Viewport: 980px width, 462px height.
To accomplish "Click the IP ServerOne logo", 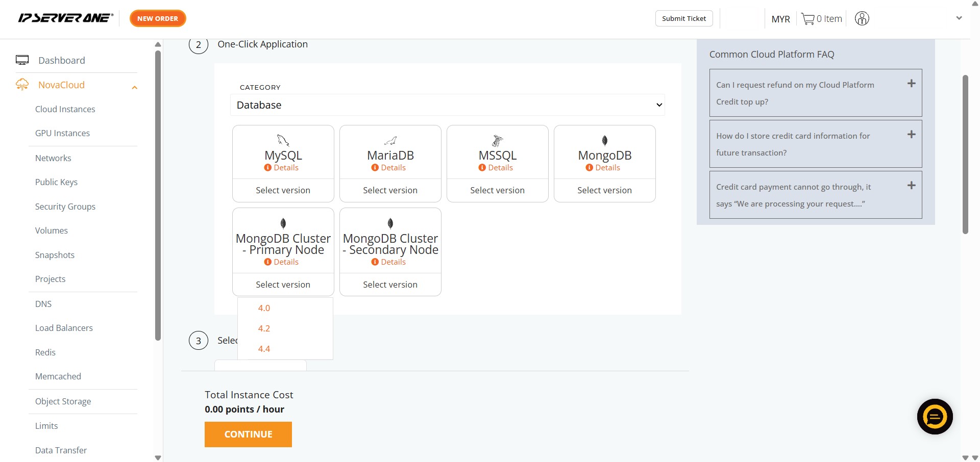I will point(65,18).
